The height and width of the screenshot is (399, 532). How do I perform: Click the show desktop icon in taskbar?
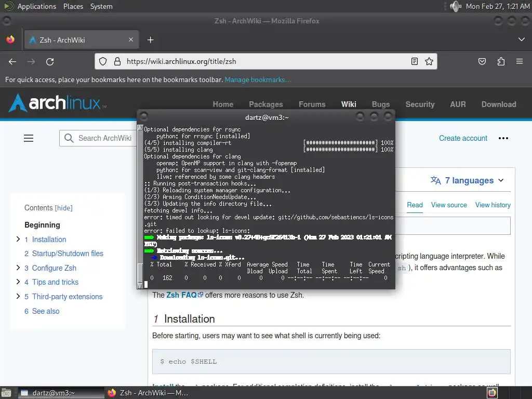click(x=6, y=393)
